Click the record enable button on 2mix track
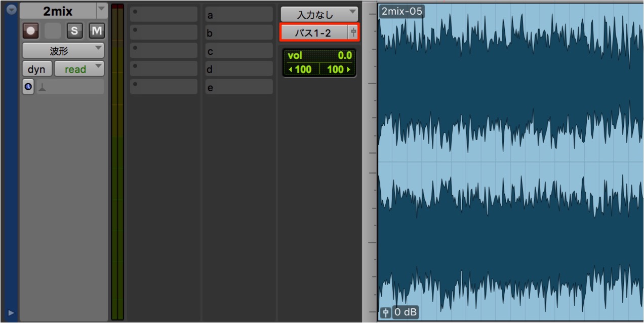 point(31,31)
